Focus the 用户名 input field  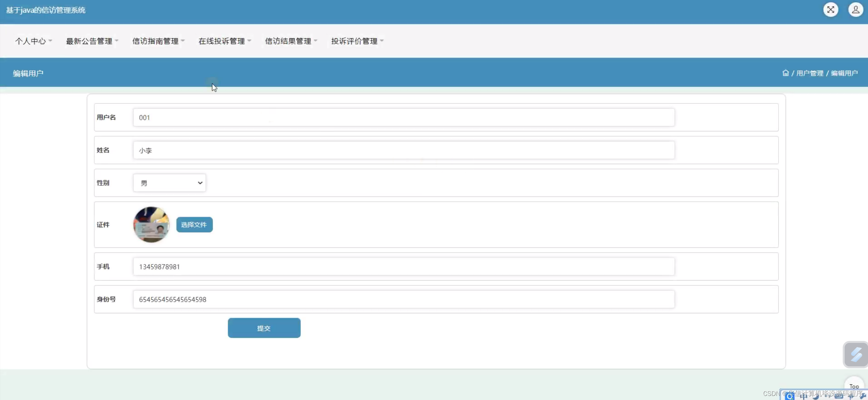coord(404,117)
